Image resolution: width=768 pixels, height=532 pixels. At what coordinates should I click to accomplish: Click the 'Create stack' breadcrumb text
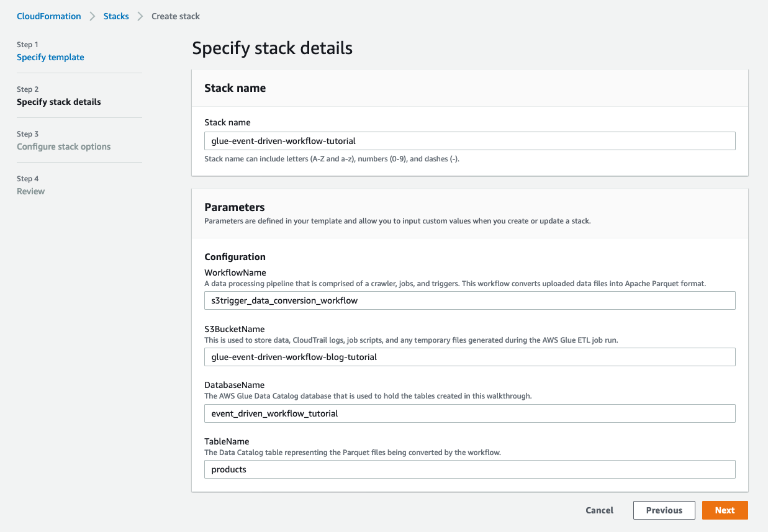click(x=176, y=16)
